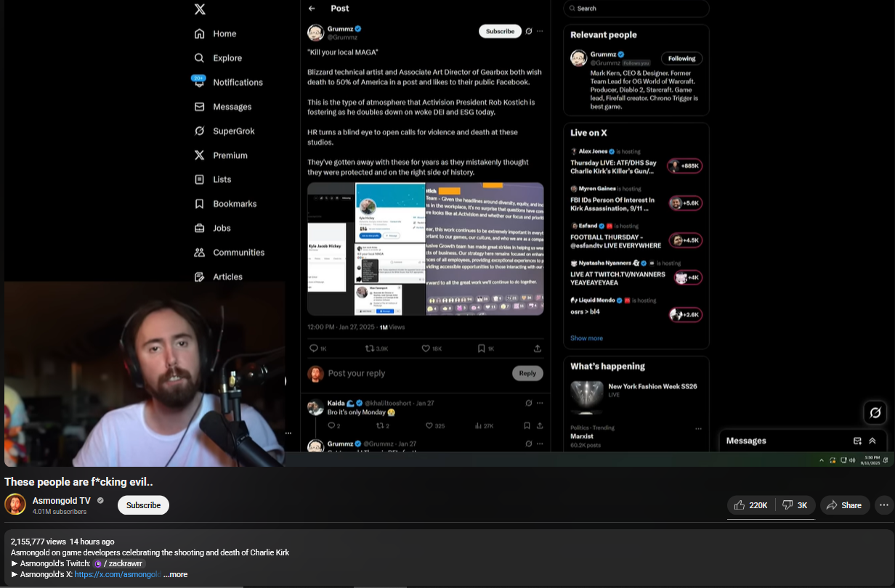Join Myron Gaines live +5.6K listeners
This screenshot has height=588, width=895.
(685, 203)
